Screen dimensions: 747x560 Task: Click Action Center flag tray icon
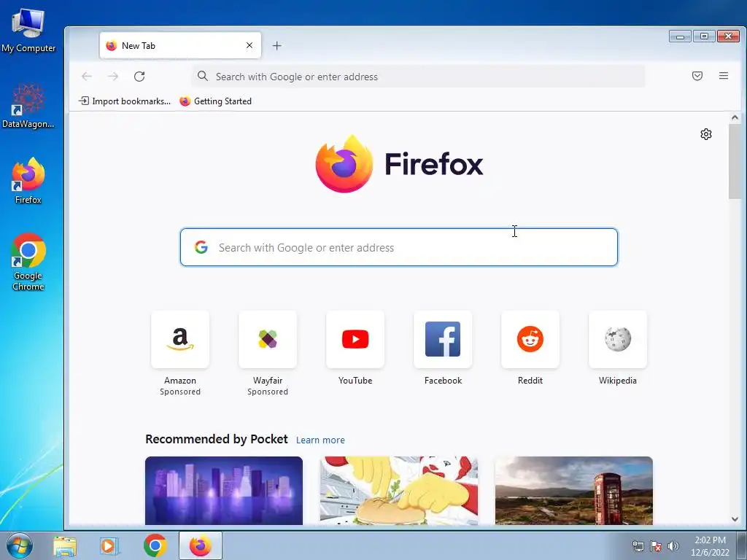(656, 546)
